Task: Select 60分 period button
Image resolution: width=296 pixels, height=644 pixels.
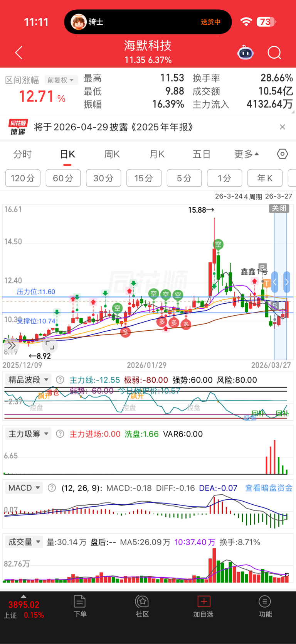Action: [63, 178]
